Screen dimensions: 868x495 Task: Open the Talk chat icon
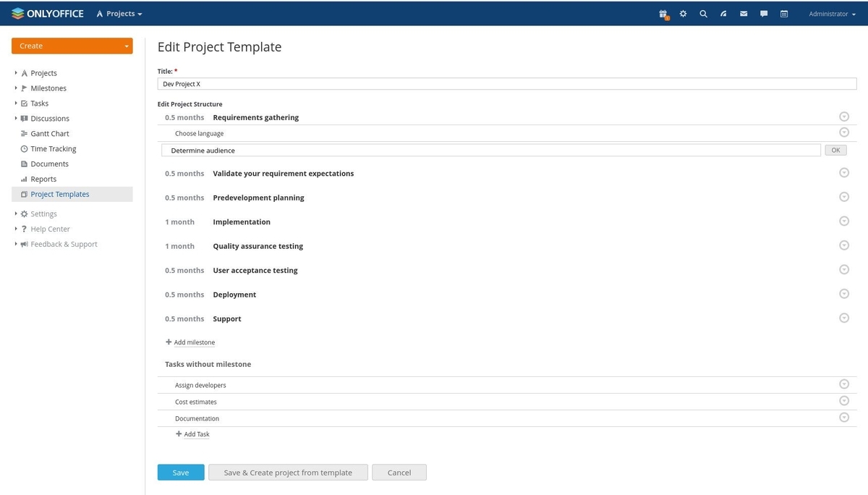pyautogui.click(x=763, y=13)
